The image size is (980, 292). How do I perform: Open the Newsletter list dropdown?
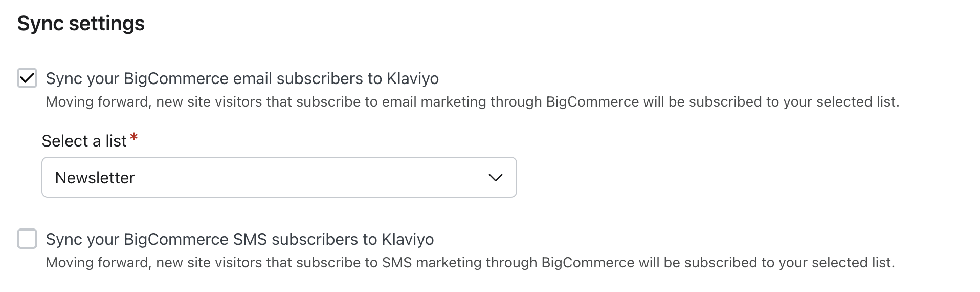[279, 177]
